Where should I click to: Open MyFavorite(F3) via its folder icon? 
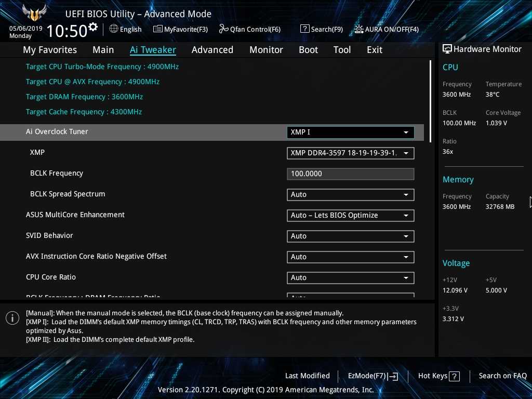click(158, 29)
